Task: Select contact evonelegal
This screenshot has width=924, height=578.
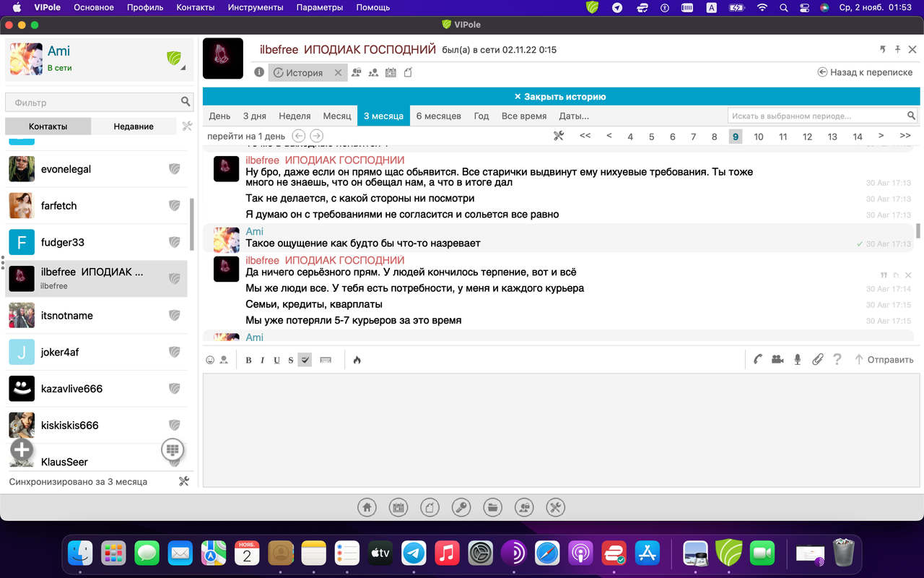Action: pyautogui.click(x=96, y=169)
